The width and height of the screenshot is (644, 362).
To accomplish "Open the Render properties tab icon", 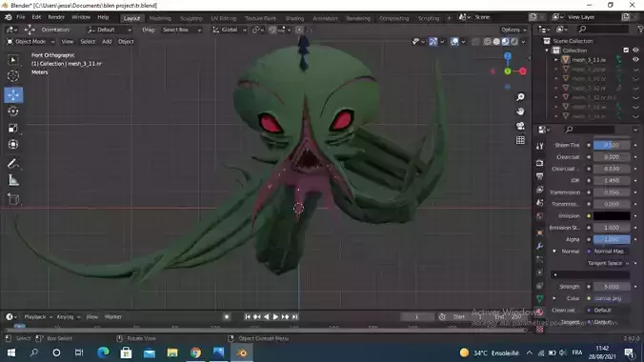I will [539, 163].
